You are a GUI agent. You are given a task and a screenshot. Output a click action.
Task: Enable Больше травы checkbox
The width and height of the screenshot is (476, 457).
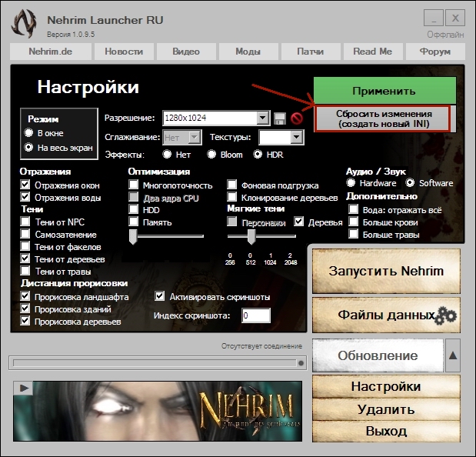coord(354,234)
